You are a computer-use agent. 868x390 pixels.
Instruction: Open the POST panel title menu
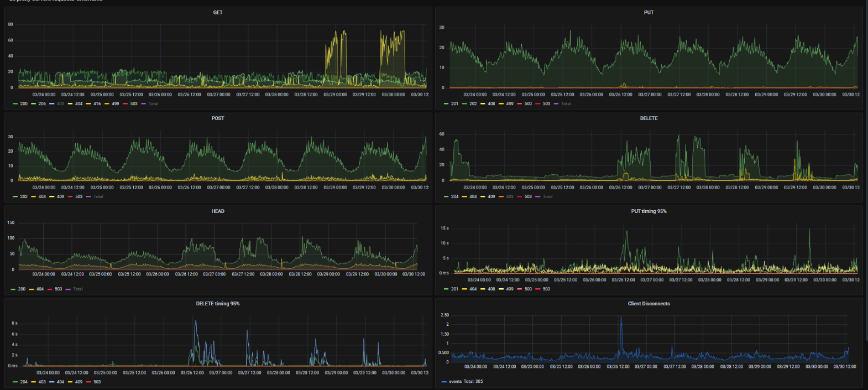218,118
